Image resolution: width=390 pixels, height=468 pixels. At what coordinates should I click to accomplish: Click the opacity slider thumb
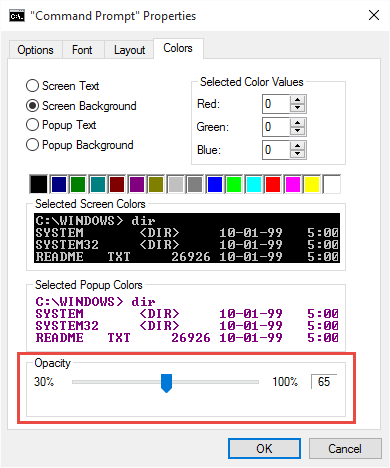tap(166, 383)
